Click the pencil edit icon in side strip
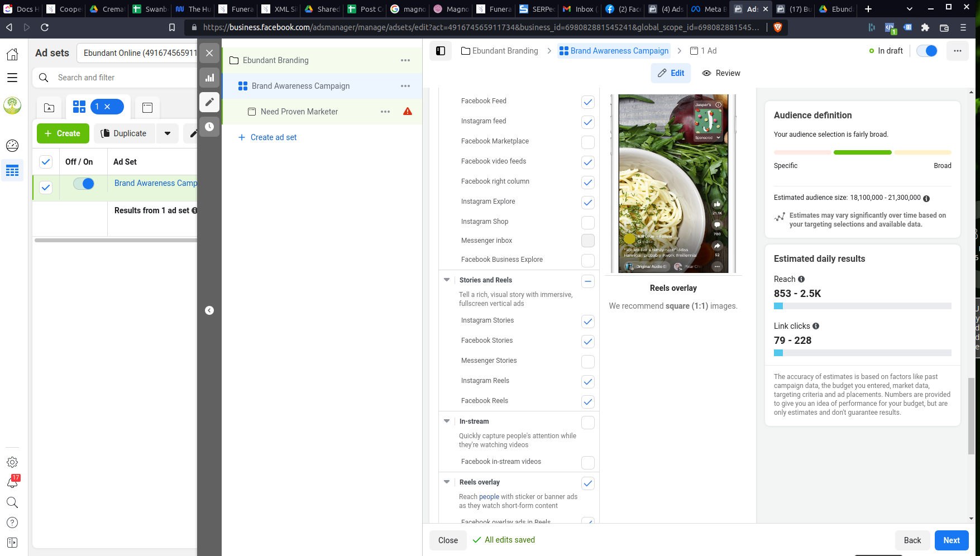 209,102
